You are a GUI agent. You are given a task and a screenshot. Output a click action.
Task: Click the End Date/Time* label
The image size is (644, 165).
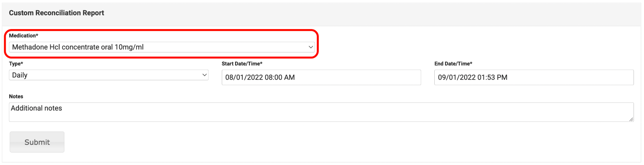pyautogui.click(x=453, y=64)
